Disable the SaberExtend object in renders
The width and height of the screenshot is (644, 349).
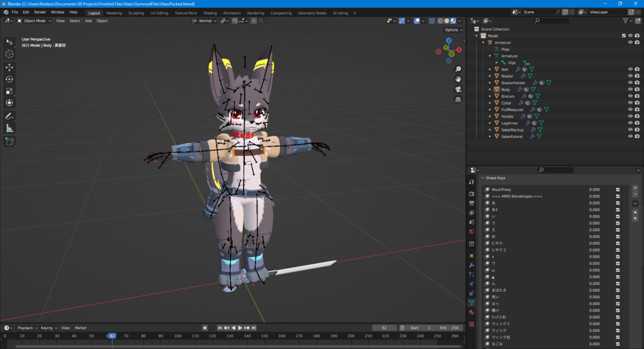coord(637,137)
